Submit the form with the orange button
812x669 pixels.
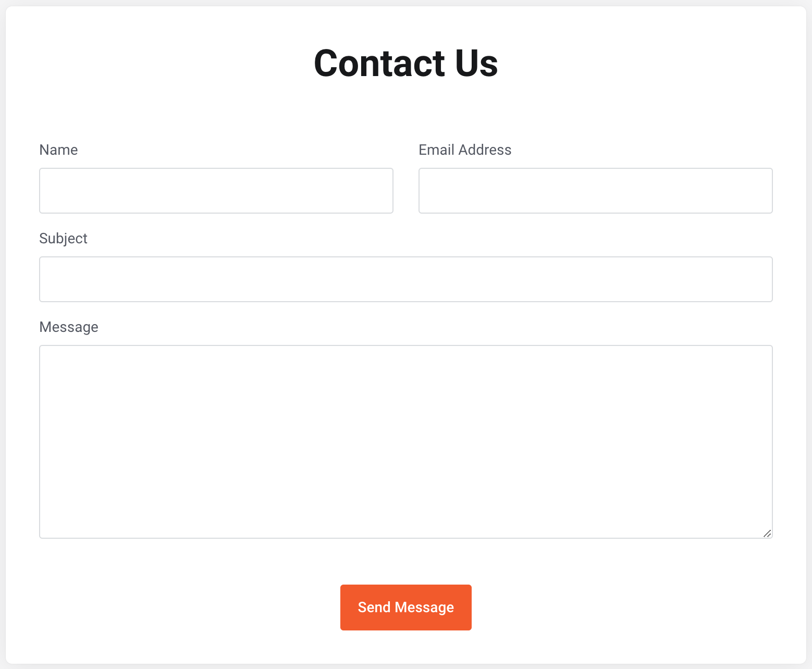point(405,607)
